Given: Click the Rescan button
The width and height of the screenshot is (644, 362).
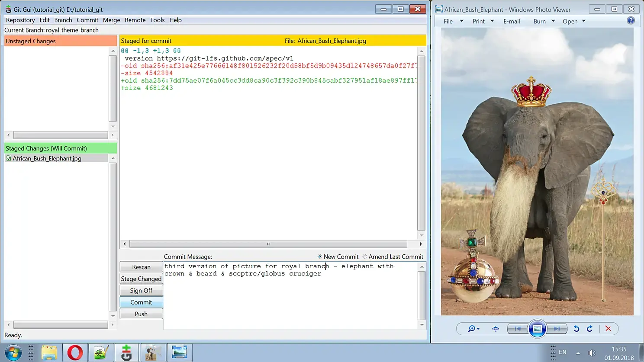Looking at the screenshot, I should (x=141, y=267).
